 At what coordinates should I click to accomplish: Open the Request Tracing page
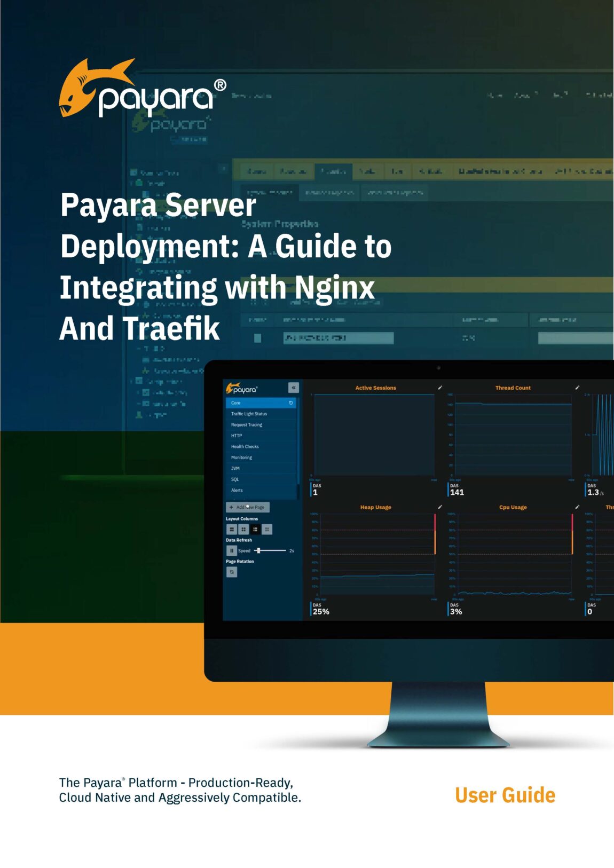tap(261, 425)
